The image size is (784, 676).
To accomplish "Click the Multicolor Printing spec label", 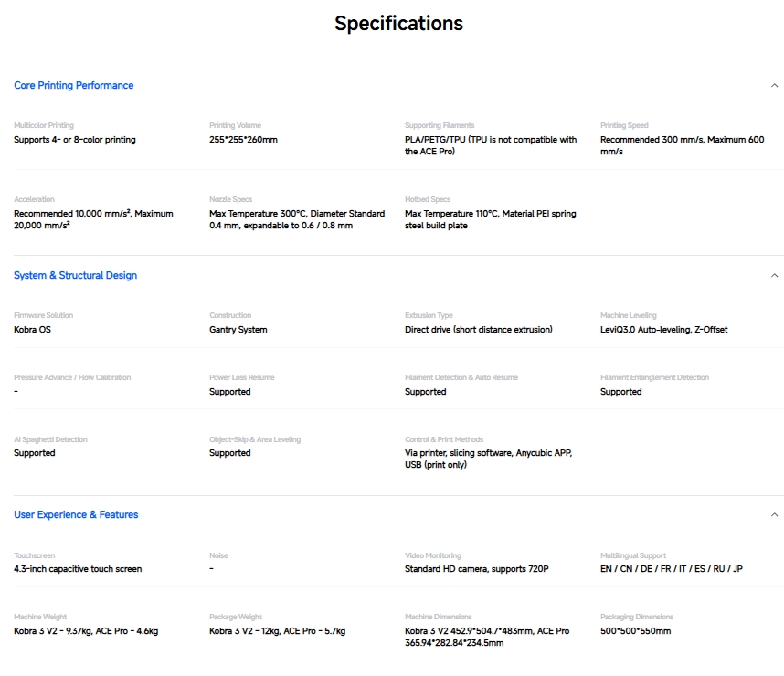I will point(44,125).
